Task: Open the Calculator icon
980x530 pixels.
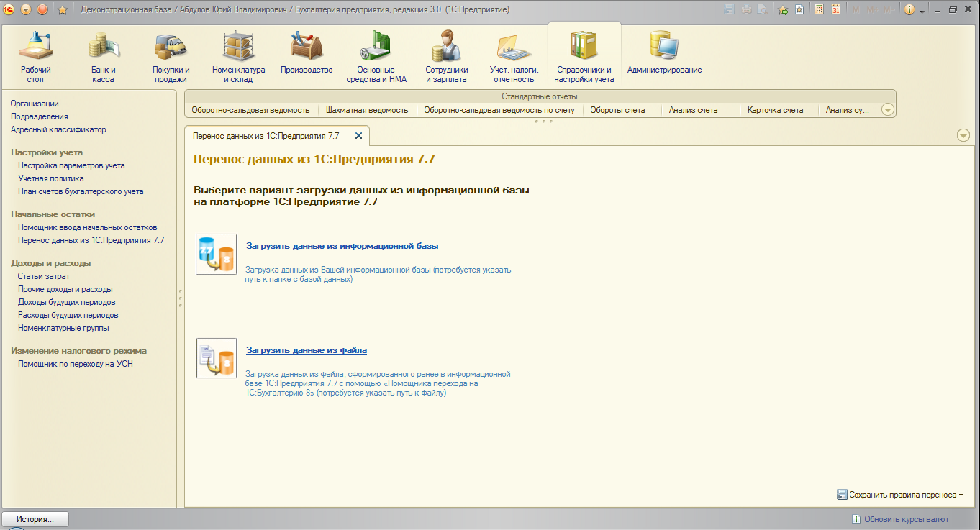Action: [x=819, y=9]
